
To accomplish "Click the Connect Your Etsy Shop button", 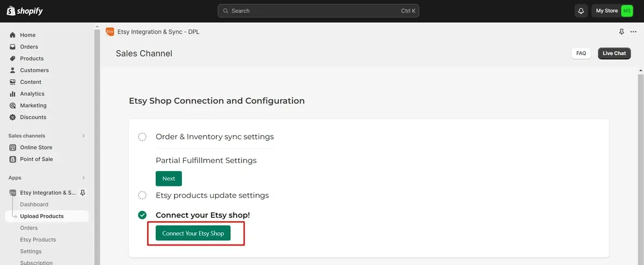I will coord(193,233).
